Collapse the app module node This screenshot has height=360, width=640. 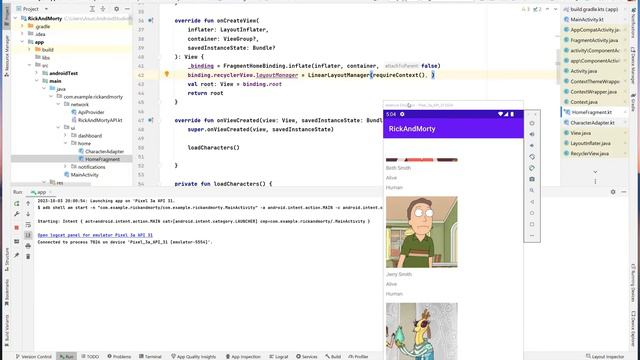pyautogui.click(x=23, y=42)
